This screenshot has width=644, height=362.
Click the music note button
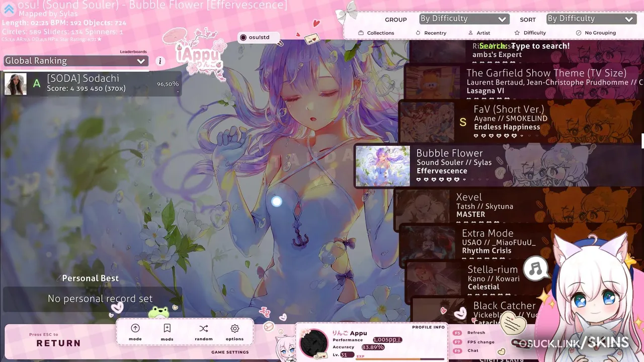point(536,269)
